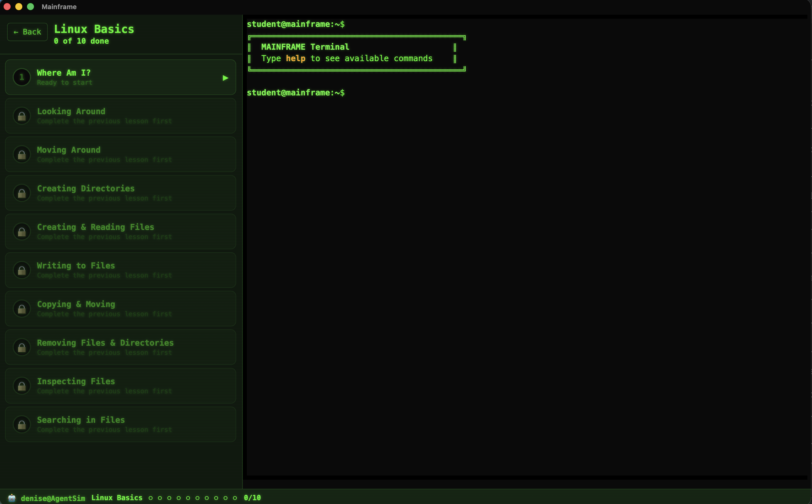Select the Inspecting Files lesson title
Image resolution: width=812 pixels, height=504 pixels.
pos(76,381)
